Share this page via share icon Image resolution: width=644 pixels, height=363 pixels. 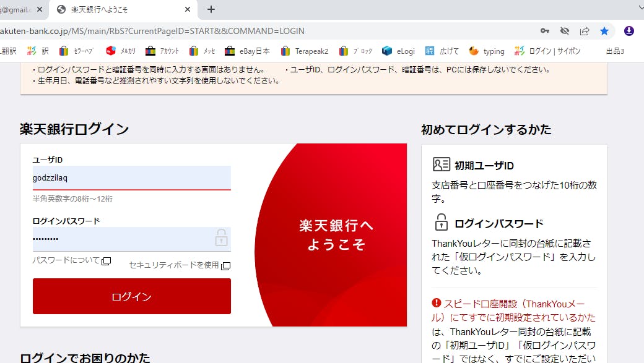[585, 31]
